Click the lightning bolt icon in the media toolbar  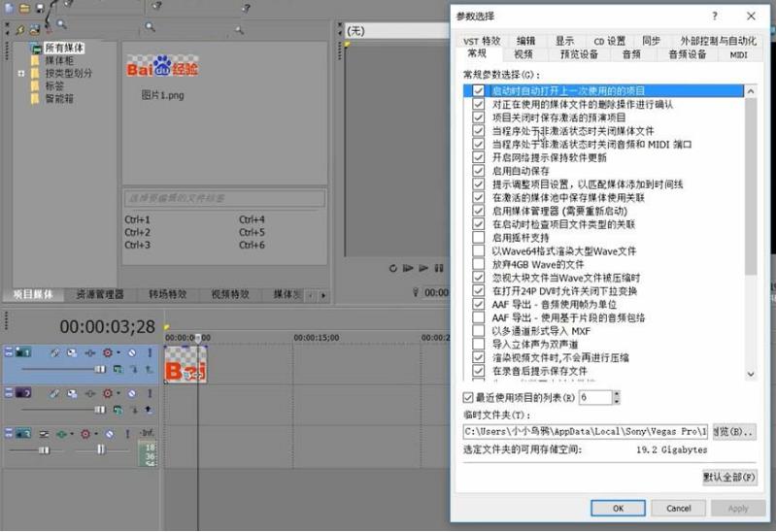pos(20,30)
